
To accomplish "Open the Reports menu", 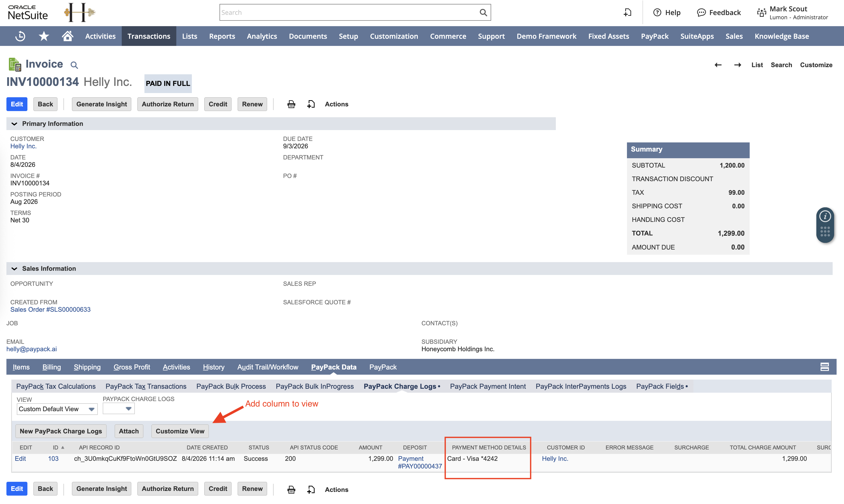I will (222, 36).
